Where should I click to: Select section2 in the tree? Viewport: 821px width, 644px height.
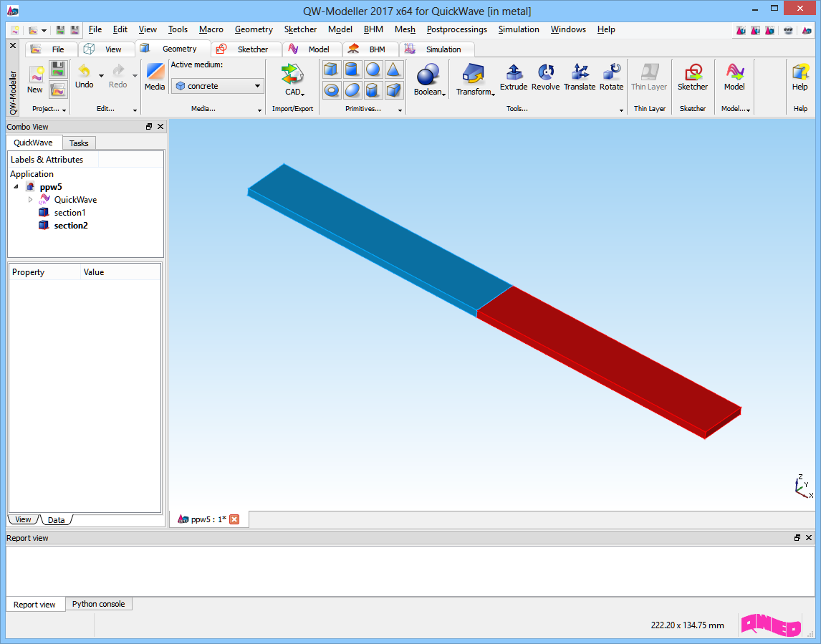(x=71, y=226)
